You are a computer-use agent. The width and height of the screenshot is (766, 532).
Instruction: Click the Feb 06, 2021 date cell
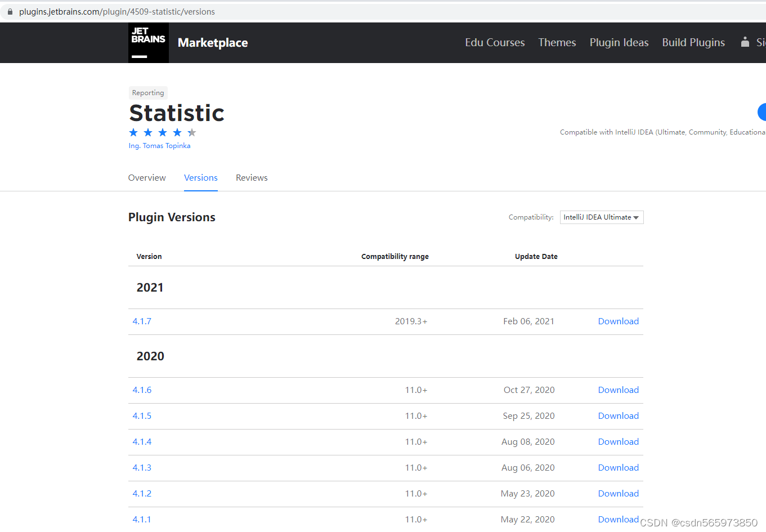(529, 321)
